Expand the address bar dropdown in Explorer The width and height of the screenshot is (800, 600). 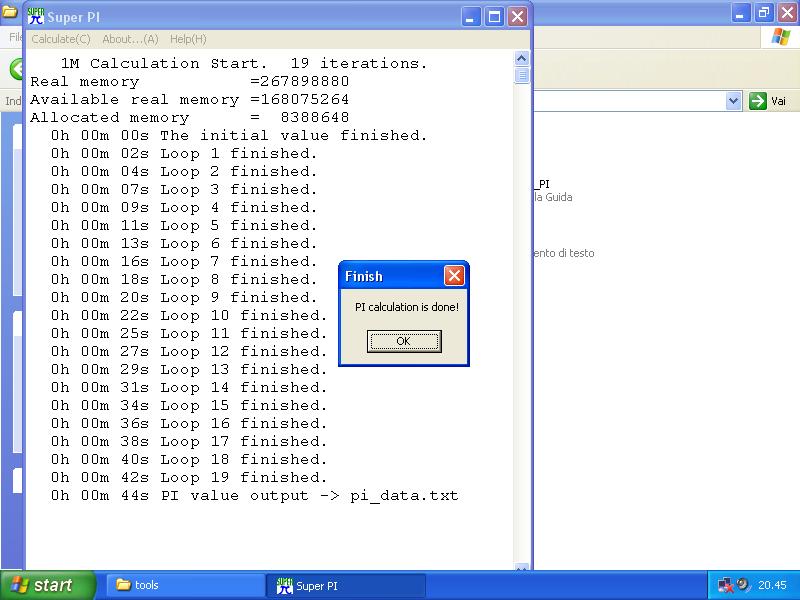[733, 101]
